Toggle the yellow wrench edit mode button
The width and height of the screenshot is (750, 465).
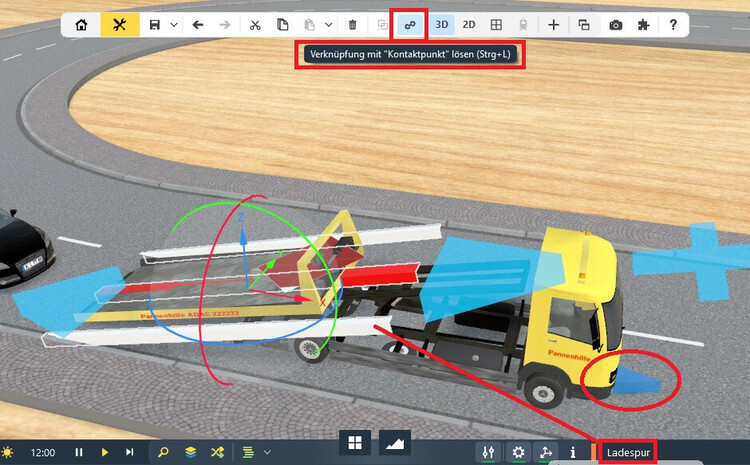coord(120,25)
